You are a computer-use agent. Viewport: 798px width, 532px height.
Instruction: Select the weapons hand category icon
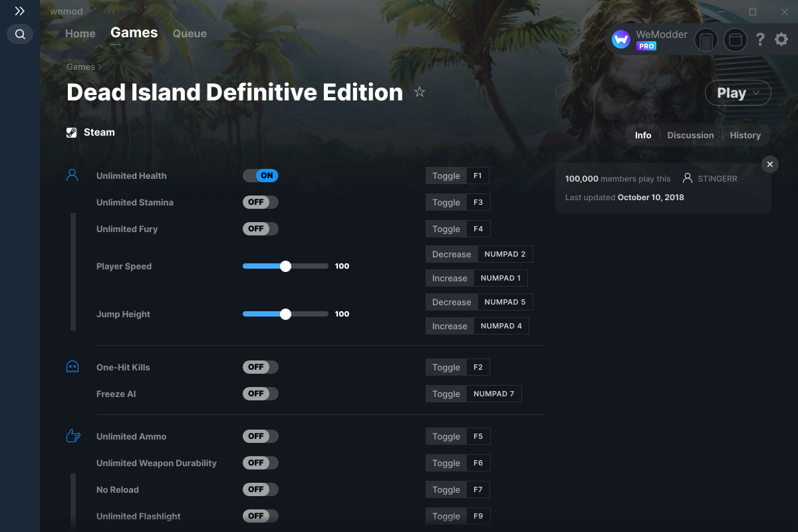(72, 436)
